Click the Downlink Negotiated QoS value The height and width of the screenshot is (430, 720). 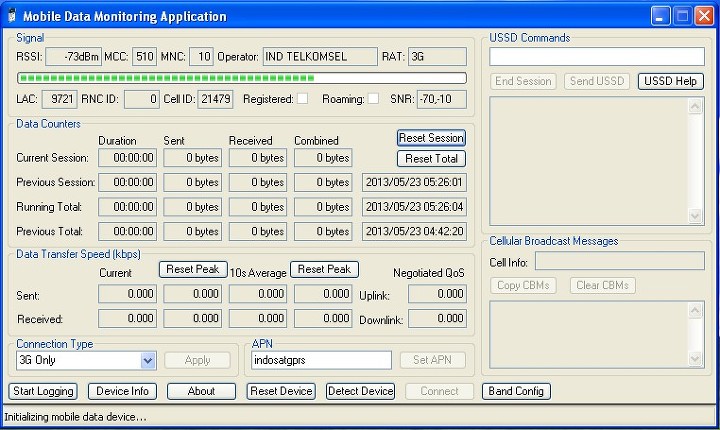(x=437, y=318)
